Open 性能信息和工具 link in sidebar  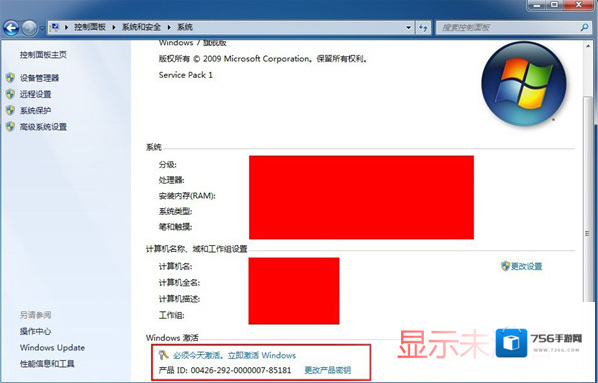click(x=47, y=364)
